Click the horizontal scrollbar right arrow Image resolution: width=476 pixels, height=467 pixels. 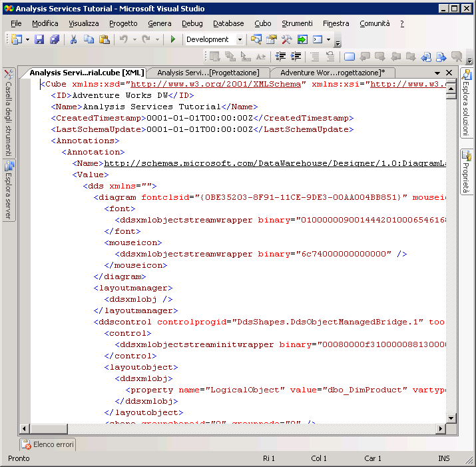(441, 429)
